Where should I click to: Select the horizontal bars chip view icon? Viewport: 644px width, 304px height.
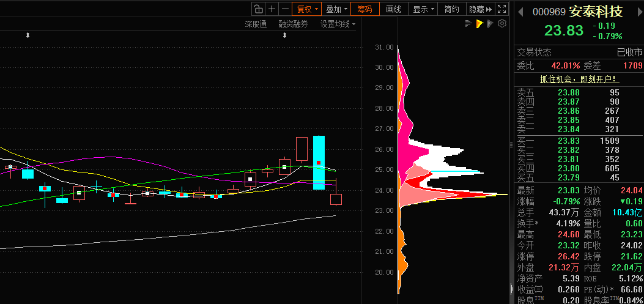pos(468,24)
